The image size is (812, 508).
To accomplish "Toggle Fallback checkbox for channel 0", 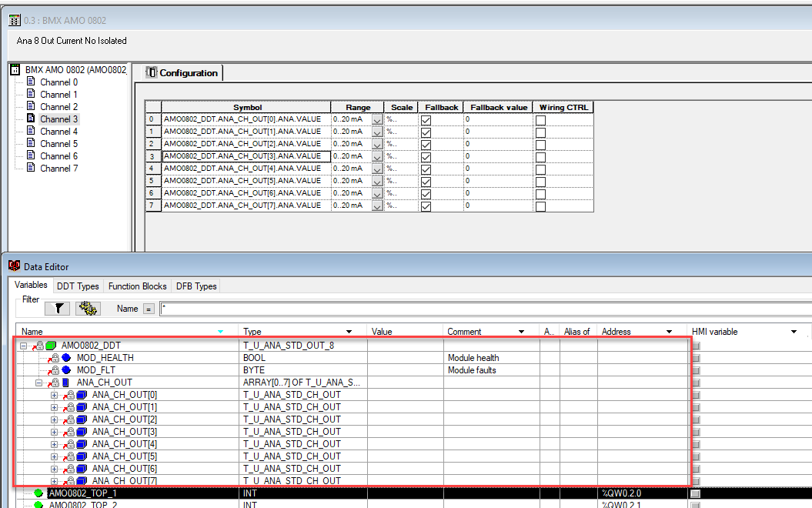I will click(426, 120).
